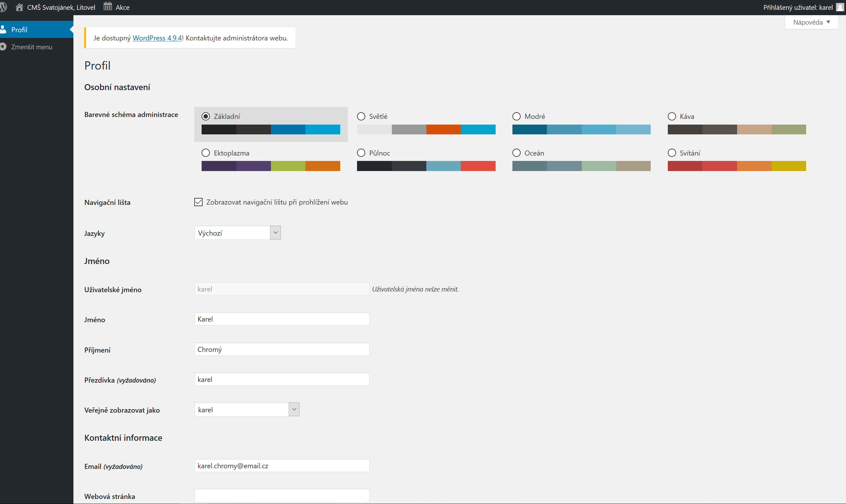Click the Káva scheme color palette
This screenshot has width=846, height=504.
736,129
